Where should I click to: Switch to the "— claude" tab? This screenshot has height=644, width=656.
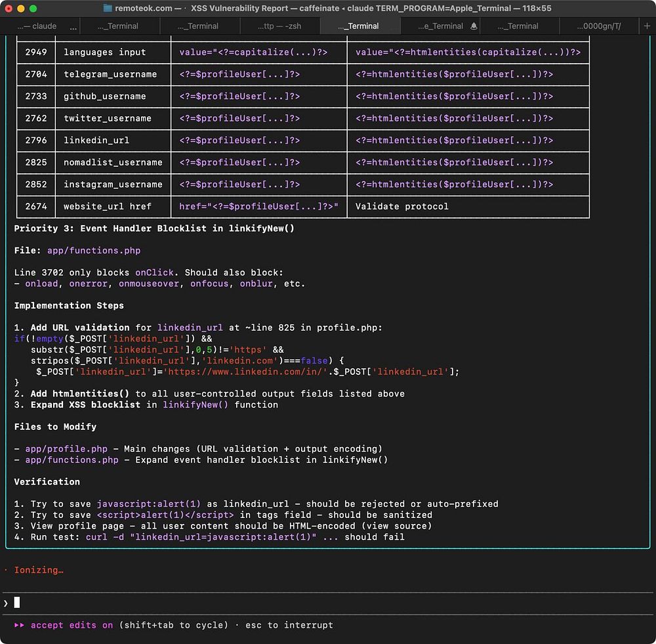(36, 26)
